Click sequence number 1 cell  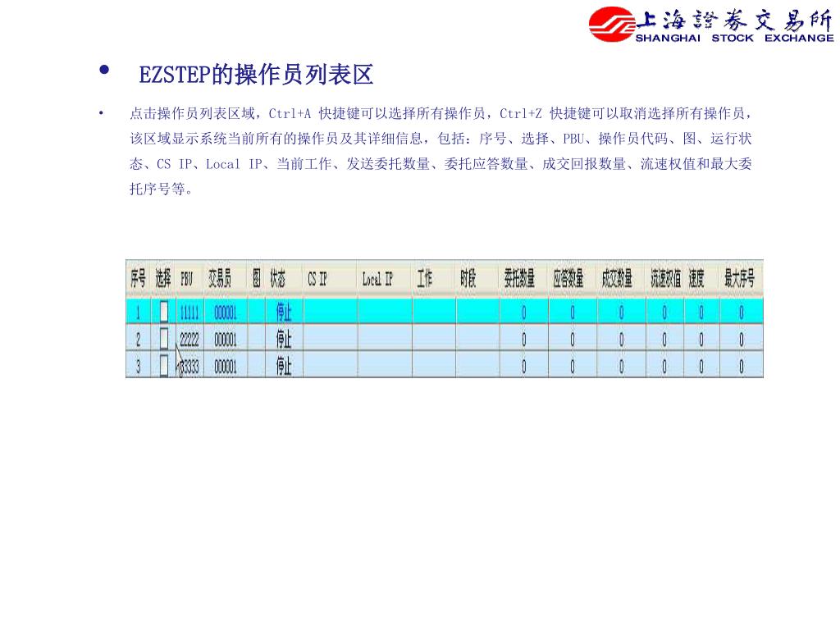point(138,313)
